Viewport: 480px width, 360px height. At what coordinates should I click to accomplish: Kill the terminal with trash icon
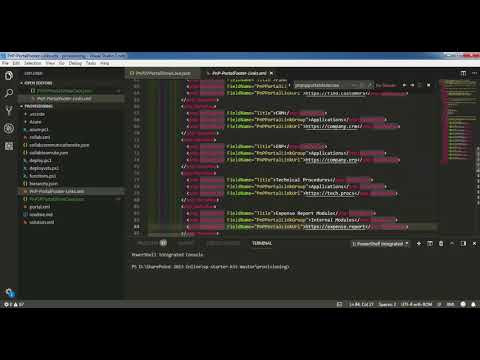pyautogui.click(x=441, y=244)
